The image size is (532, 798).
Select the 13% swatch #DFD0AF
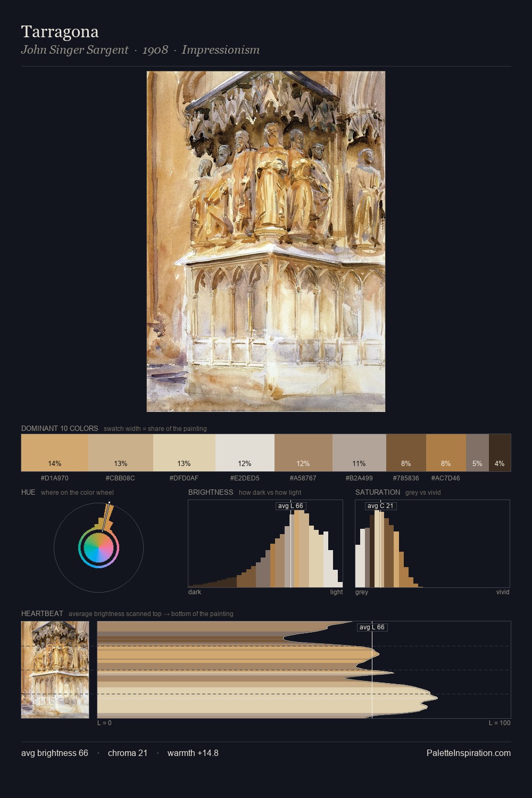[x=184, y=453]
